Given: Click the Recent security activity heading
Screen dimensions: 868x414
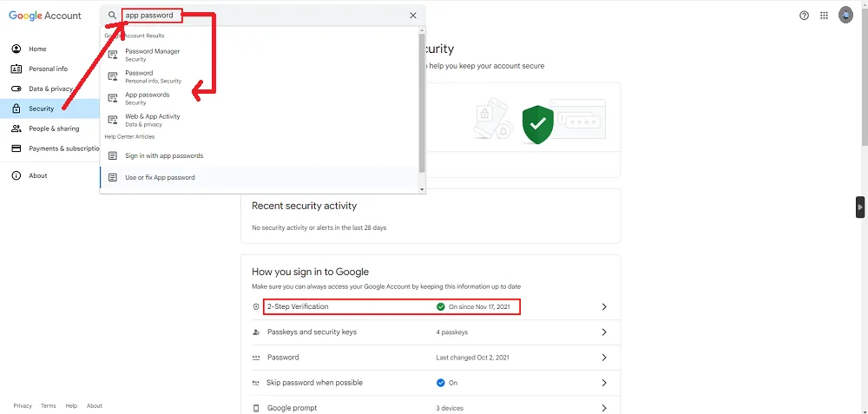Looking at the screenshot, I should coord(304,206).
